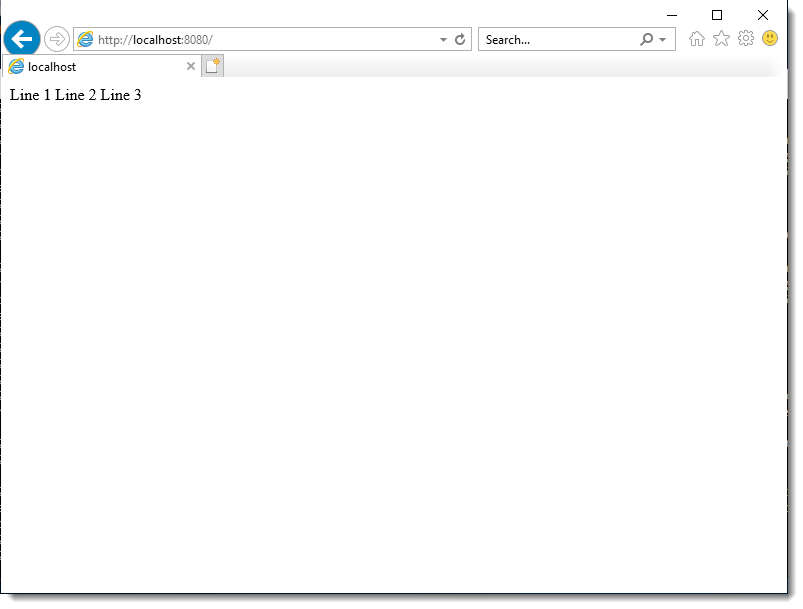Click the Forward navigation arrow
The width and height of the screenshot is (803, 609).
coord(57,39)
